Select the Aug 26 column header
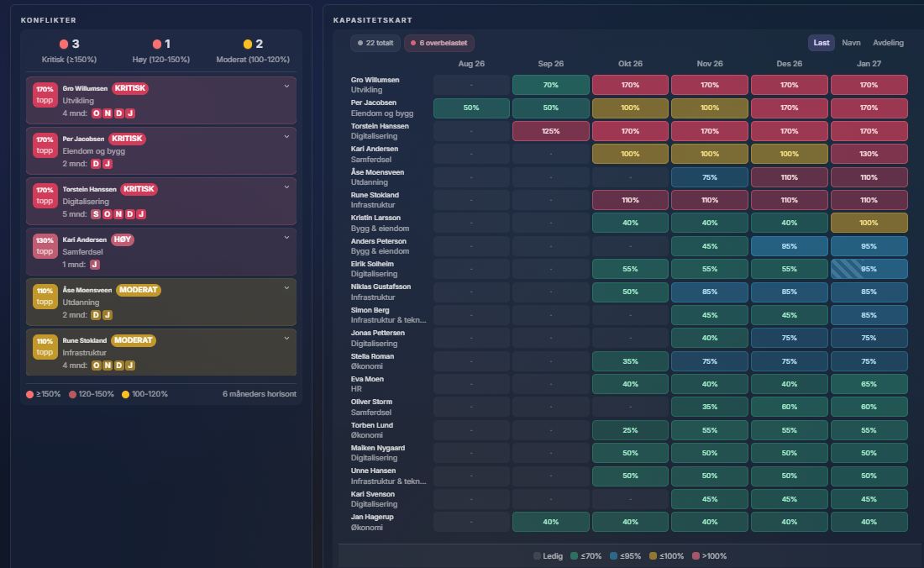This screenshot has width=924, height=568. tap(471, 64)
